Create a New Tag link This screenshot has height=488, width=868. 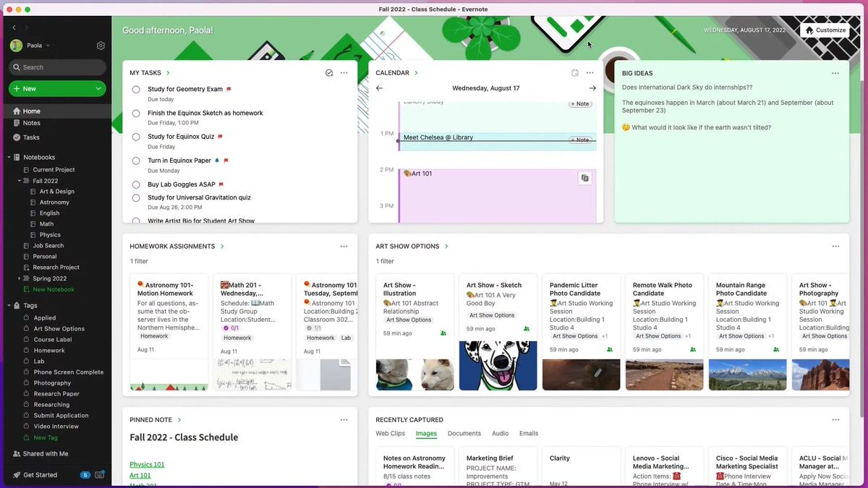click(46, 438)
